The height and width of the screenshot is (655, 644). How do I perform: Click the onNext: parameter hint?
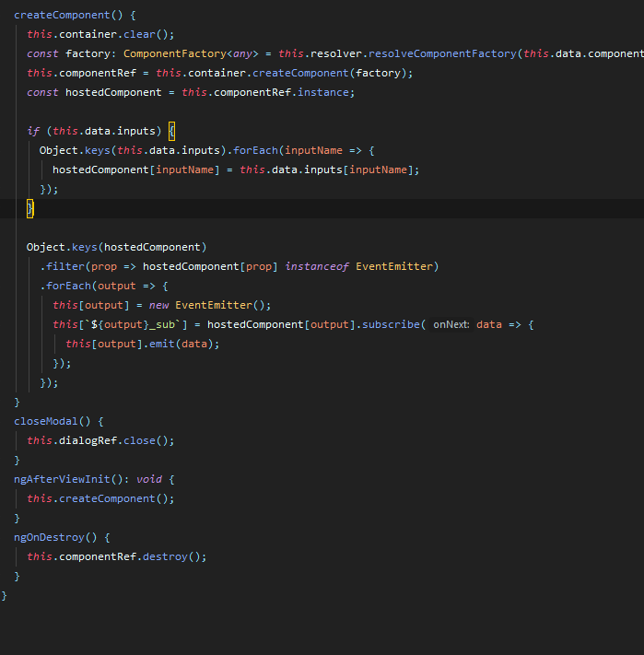pos(451,324)
